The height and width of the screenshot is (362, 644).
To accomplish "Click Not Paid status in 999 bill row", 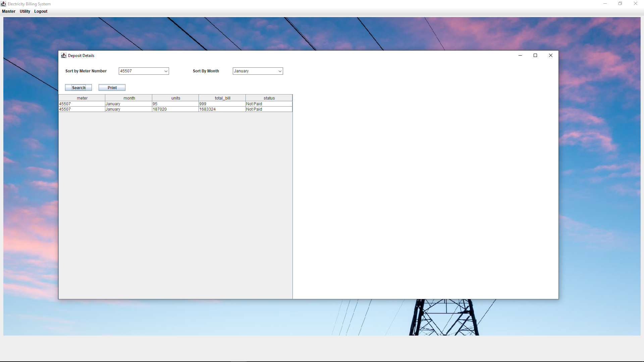I will 269,104.
